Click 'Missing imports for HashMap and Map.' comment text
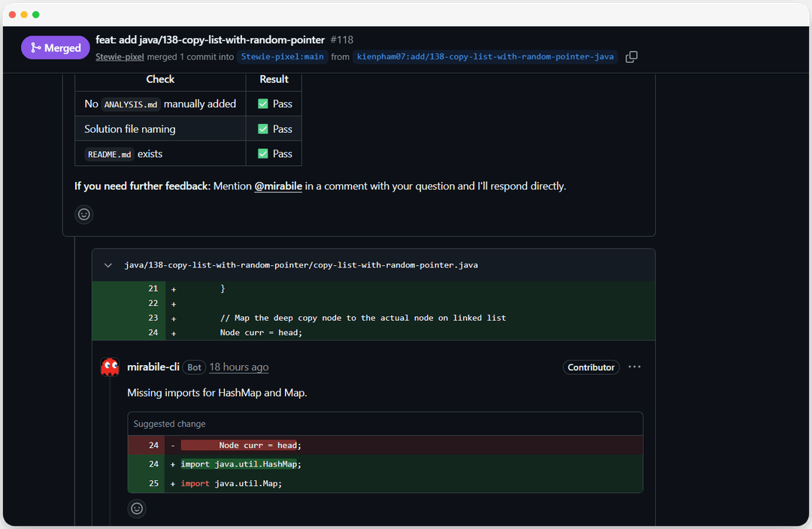The height and width of the screenshot is (529, 812). [x=217, y=393]
